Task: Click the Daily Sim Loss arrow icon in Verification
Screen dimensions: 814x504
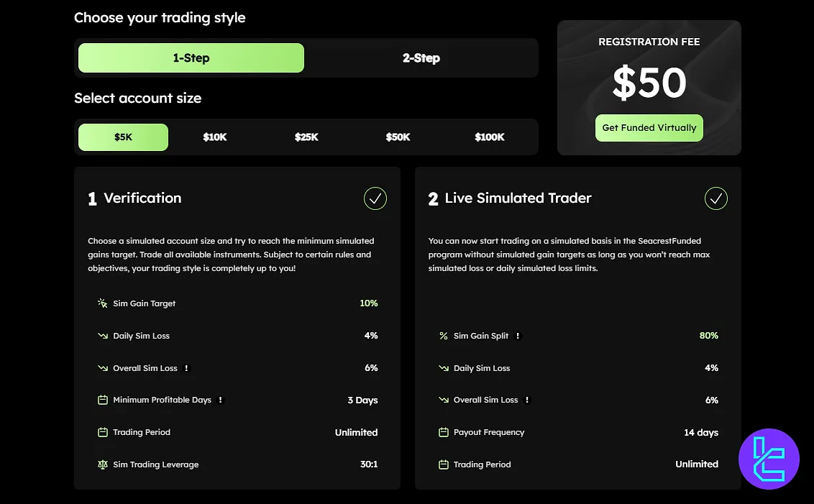Action: point(102,336)
